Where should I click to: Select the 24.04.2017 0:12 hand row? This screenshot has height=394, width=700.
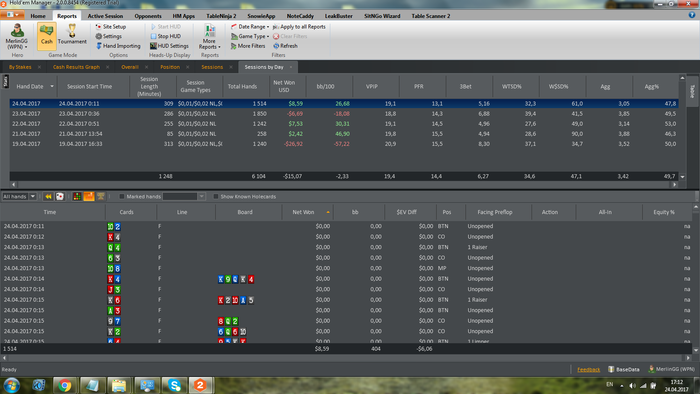[x=346, y=237]
